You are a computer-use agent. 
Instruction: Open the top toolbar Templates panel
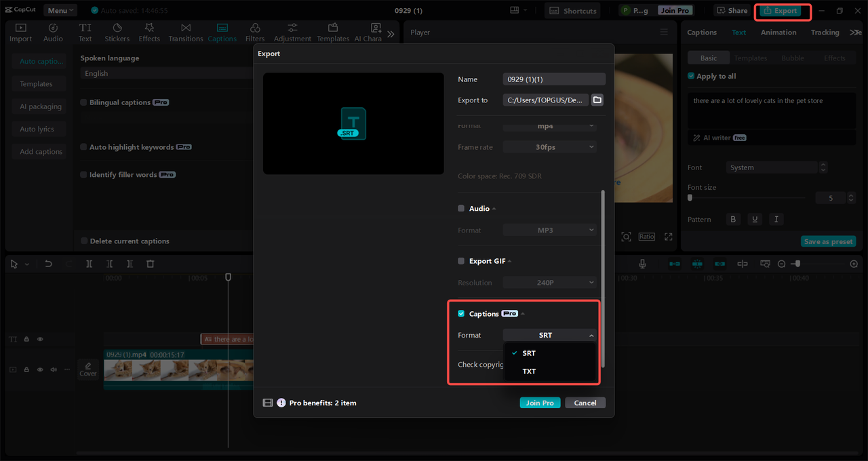point(333,33)
